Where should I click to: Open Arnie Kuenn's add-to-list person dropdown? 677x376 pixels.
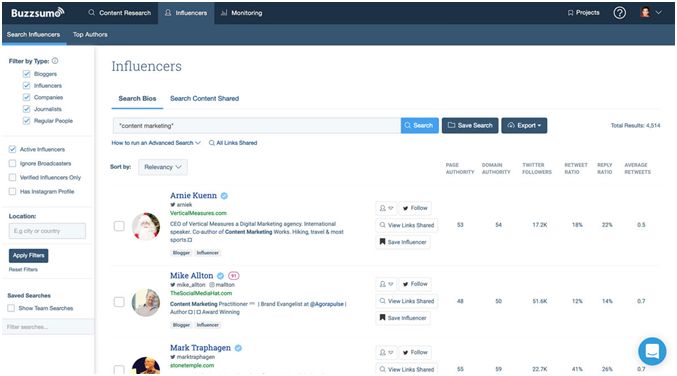[386, 208]
